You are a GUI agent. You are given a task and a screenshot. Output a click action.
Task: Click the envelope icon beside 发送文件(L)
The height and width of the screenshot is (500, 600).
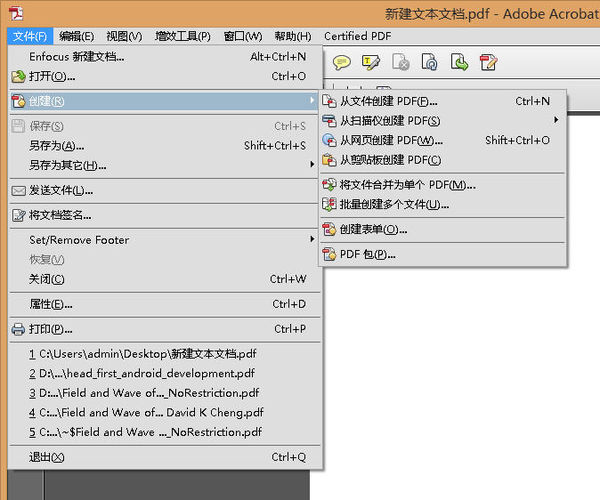pyautogui.click(x=18, y=191)
